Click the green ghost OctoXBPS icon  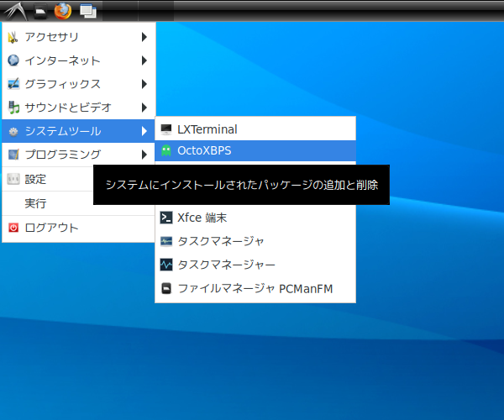point(166,150)
